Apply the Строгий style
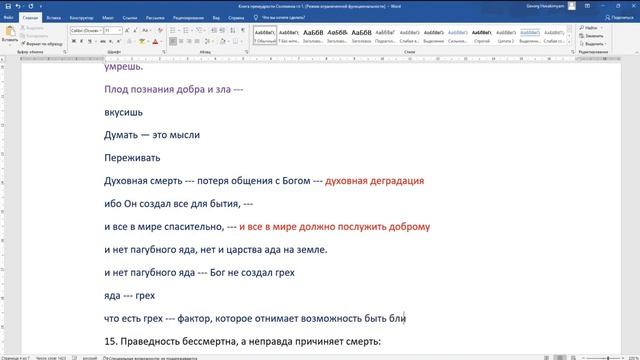 [482, 36]
